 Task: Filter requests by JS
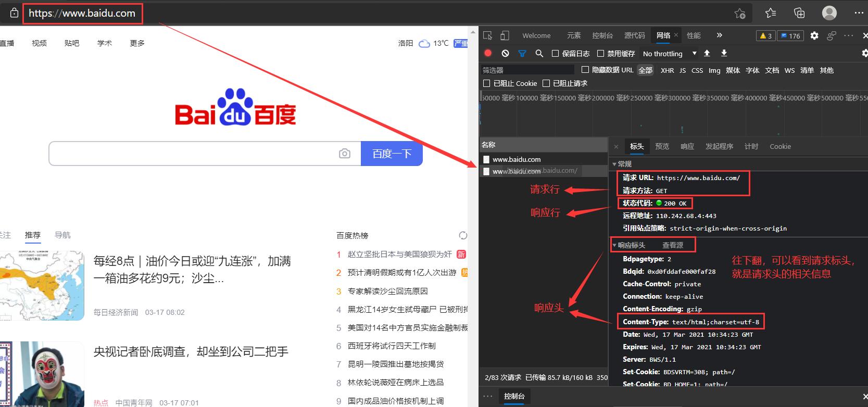tap(683, 70)
